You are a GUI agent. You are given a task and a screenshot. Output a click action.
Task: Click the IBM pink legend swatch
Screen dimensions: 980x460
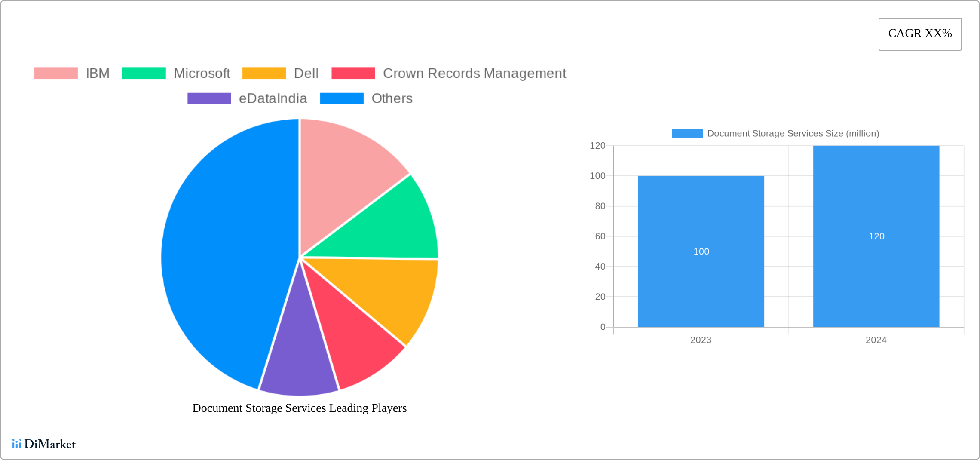[x=56, y=74]
